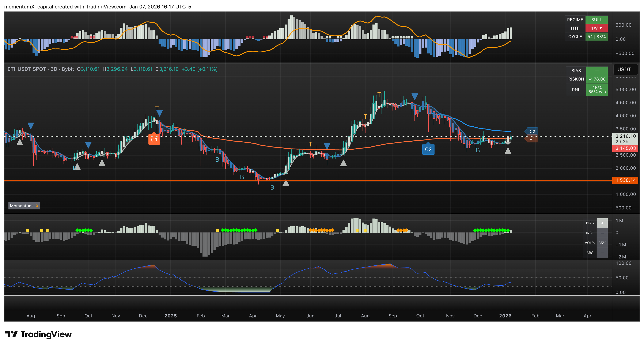Click the orange 1,538.14 price label
Viewport: 644px width, 347px height.
(x=625, y=180)
